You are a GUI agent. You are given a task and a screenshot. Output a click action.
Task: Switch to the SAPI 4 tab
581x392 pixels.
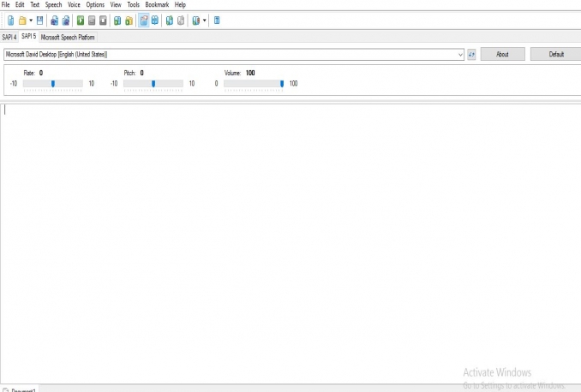pos(9,38)
